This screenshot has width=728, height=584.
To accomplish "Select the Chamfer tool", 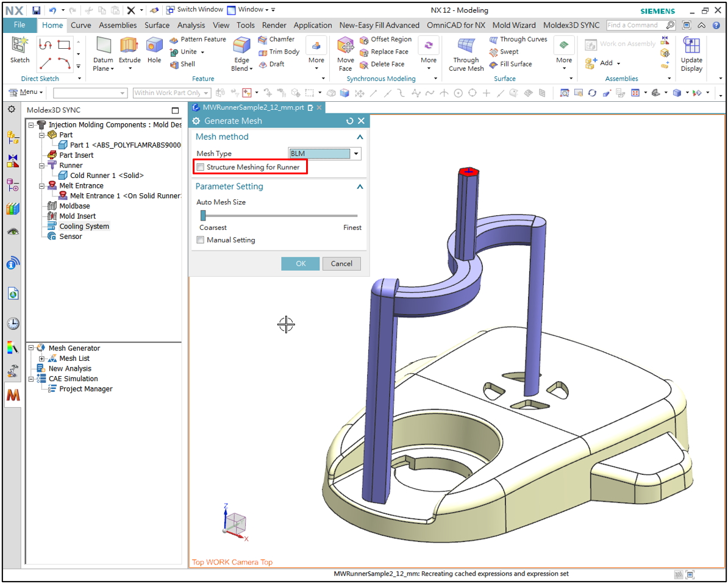I will tap(276, 40).
